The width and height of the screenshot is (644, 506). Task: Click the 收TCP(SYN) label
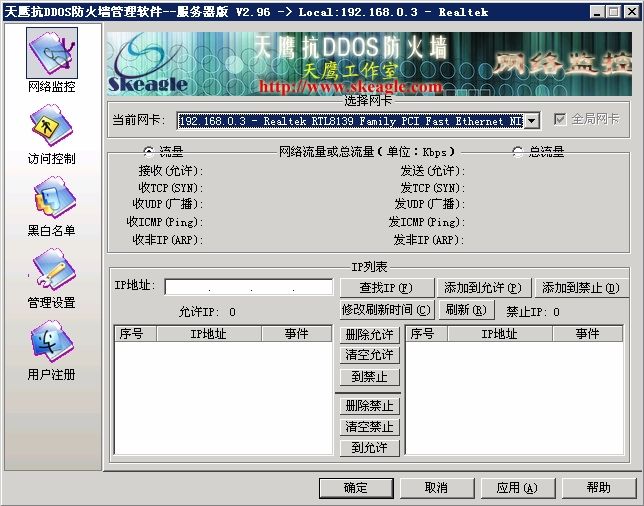(170, 188)
